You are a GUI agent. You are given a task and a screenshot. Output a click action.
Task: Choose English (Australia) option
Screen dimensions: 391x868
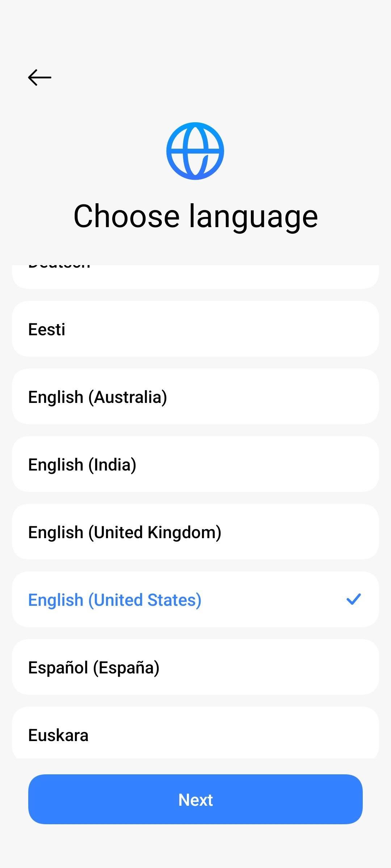pos(195,397)
